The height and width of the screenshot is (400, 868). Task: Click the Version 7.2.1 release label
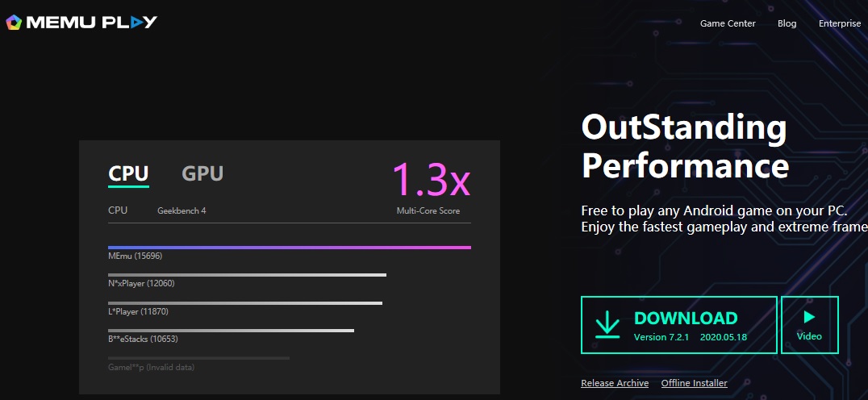click(x=661, y=337)
